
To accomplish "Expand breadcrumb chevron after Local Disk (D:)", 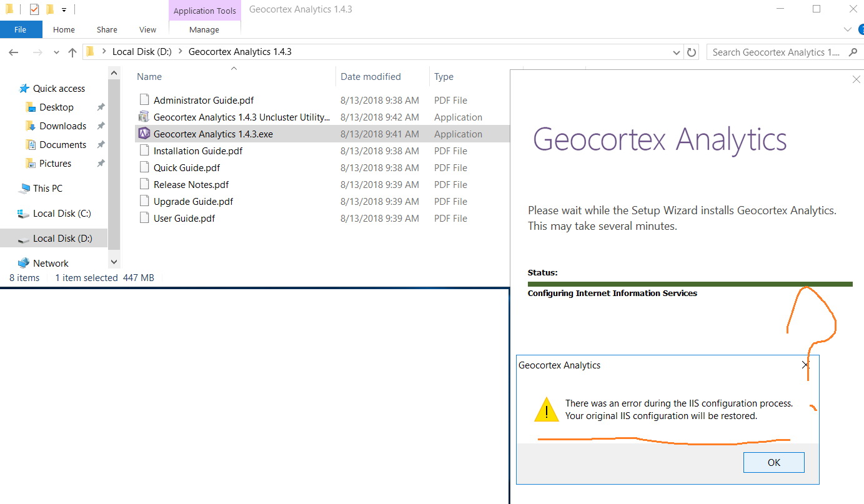I will tap(180, 52).
